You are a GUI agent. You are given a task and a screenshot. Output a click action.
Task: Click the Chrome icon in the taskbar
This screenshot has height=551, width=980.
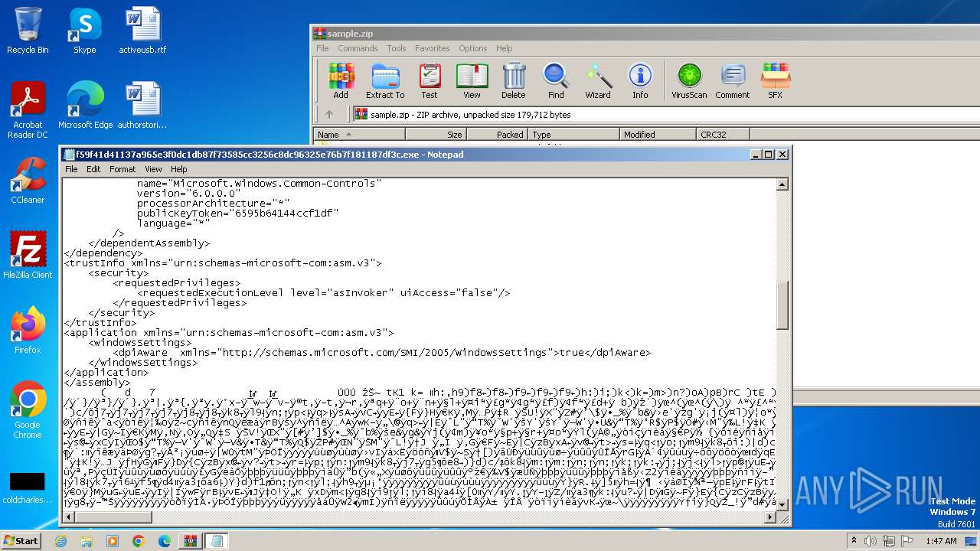138,541
